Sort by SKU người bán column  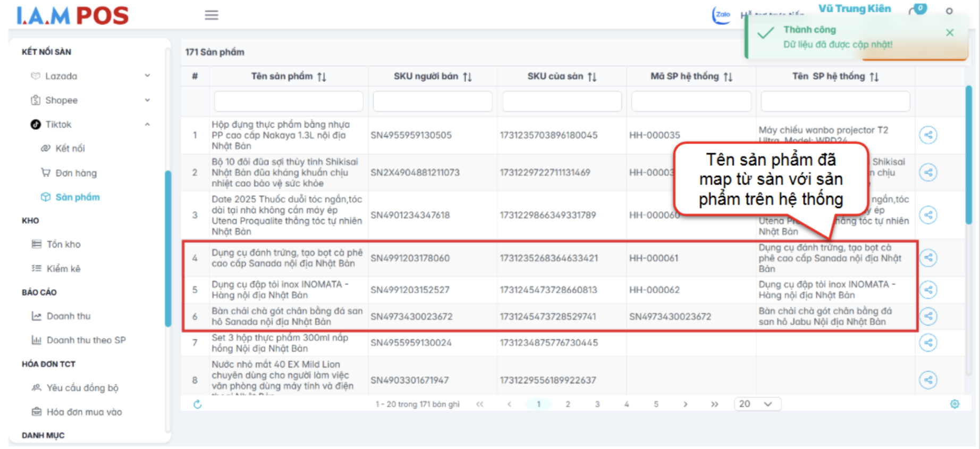coord(467,77)
